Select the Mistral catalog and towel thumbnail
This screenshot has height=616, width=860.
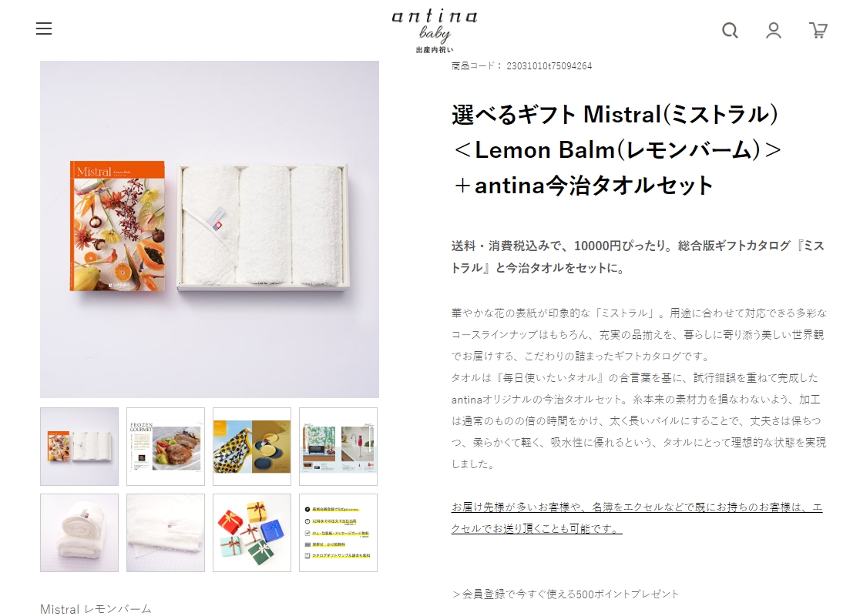[79, 446]
